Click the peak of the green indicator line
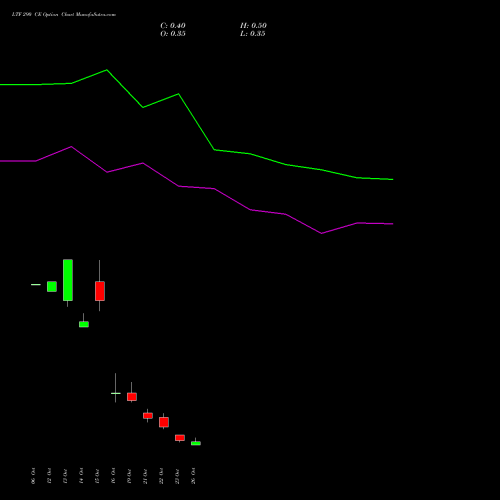 [107, 70]
